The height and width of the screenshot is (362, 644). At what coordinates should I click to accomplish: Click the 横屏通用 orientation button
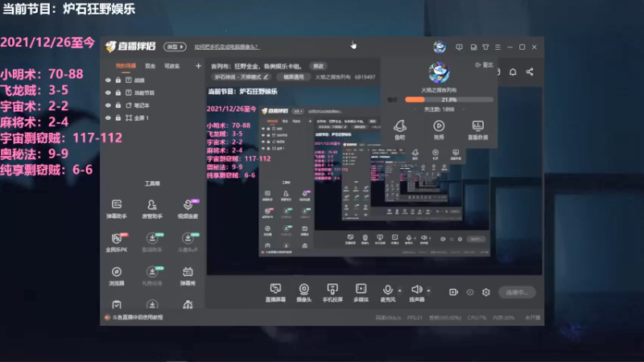coord(293,76)
